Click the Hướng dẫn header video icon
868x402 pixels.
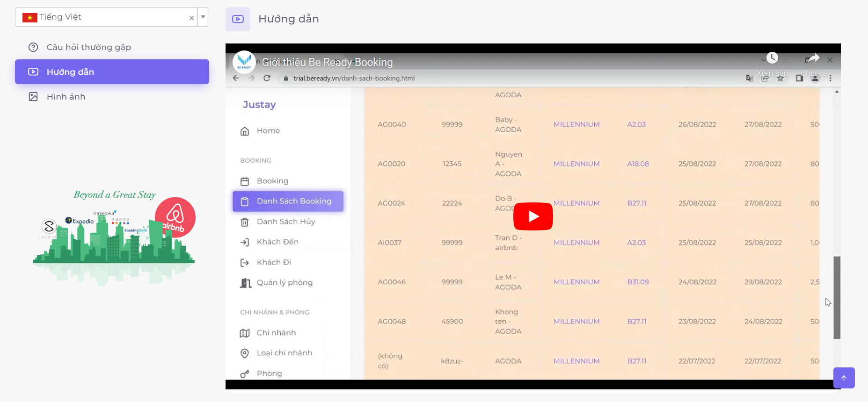tap(238, 19)
